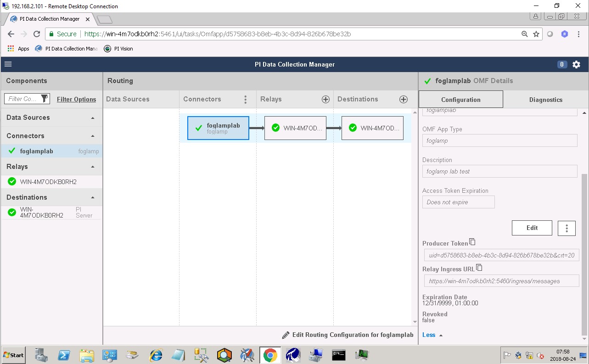The width and height of the screenshot is (589, 364).
Task: Click the add Relays plus icon
Action: [325, 99]
